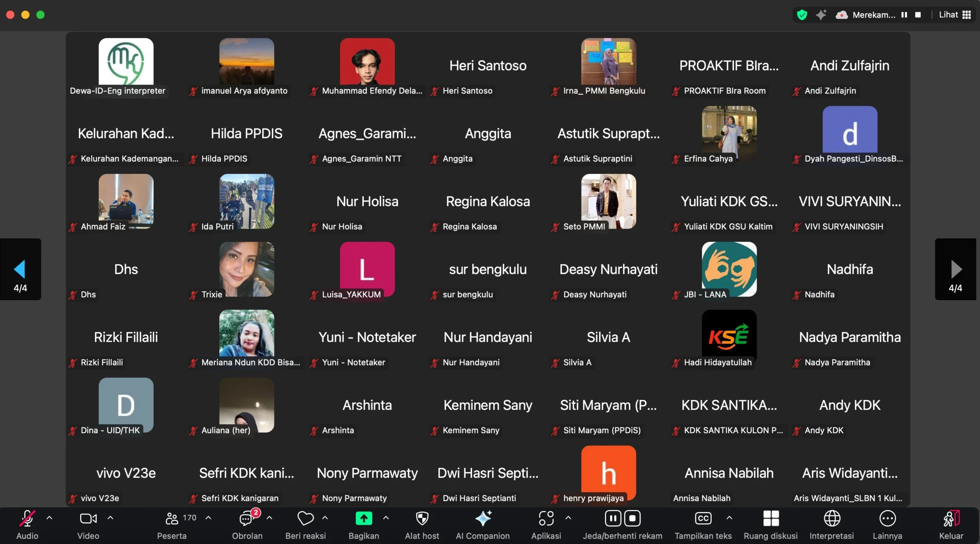980x544 pixels.
Task: Click the Beri reaksi heart icon
Action: pos(305,519)
